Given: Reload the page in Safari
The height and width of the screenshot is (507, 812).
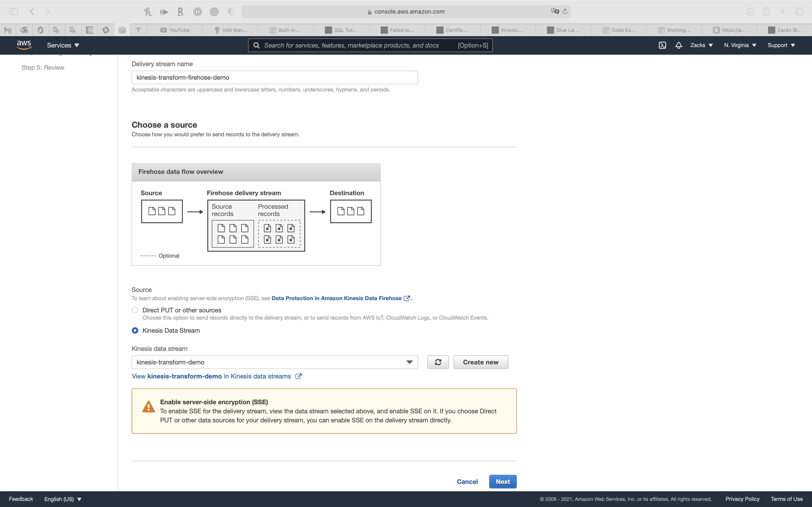Looking at the screenshot, I should click(565, 11).
